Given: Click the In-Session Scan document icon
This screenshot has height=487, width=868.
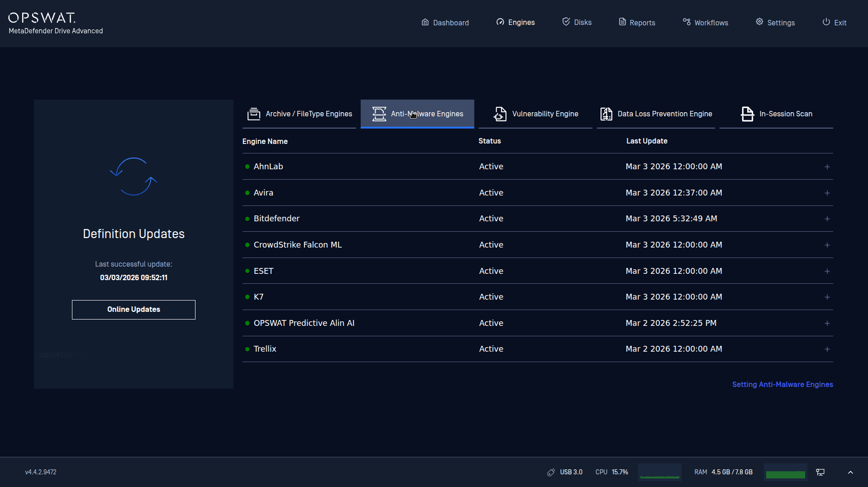Looking at the screenshot, I should click(x=747, y=114).
